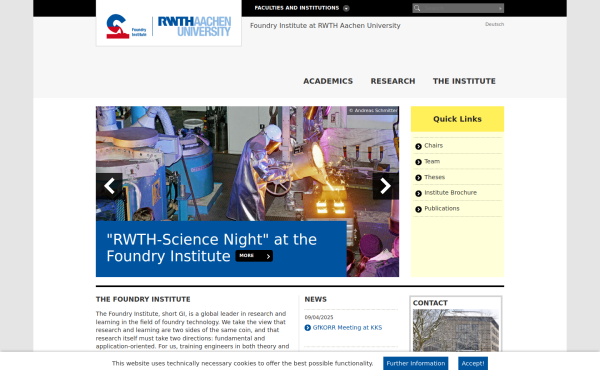The width and height of the screenshot is (600, 375).
Task: Click the Further Information cookie button
Action: [416, 364]
